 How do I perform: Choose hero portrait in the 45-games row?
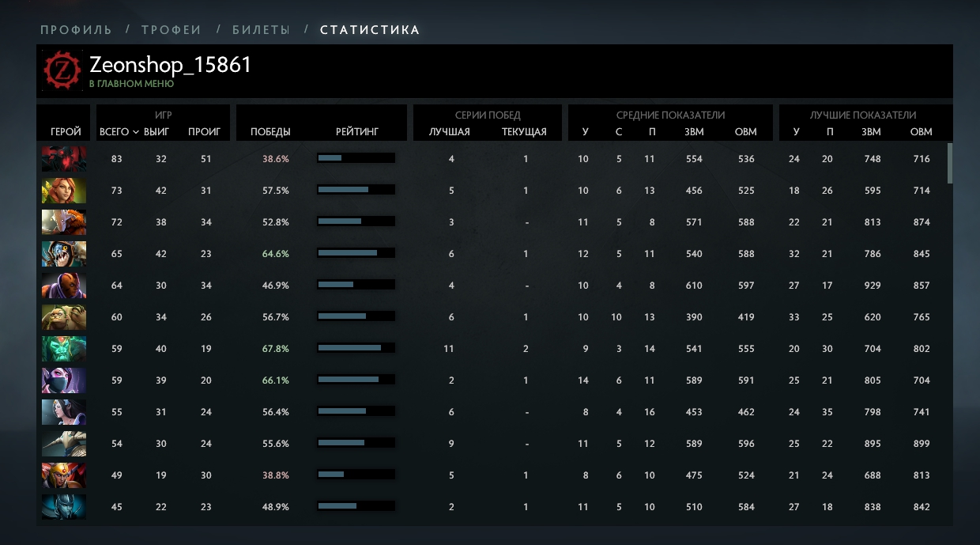pyautogui.click(x=64, y=507)
